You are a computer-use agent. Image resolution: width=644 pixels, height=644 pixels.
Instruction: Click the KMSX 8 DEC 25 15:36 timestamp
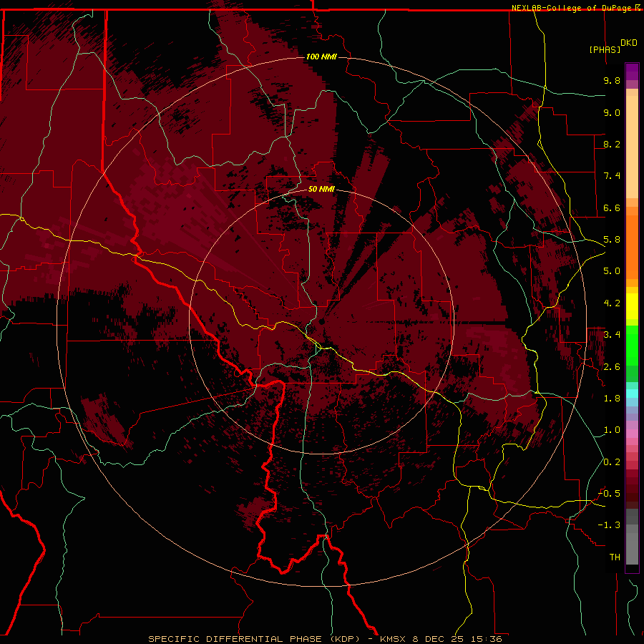click(441, 639)
